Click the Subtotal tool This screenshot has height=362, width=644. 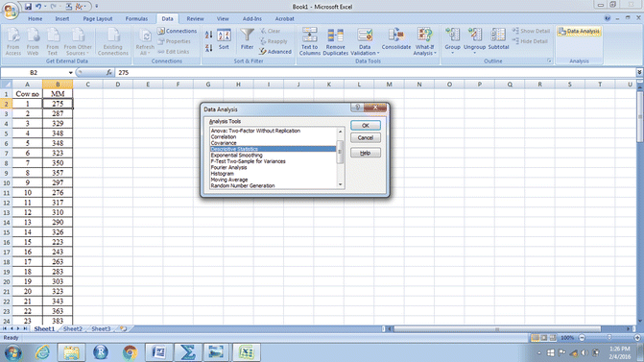[499, 39]
